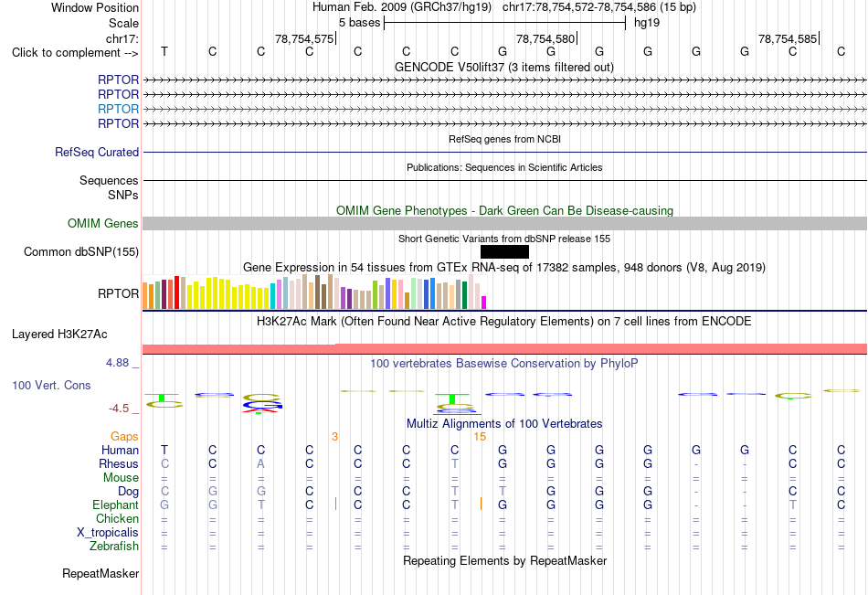Click the 'Scale' track label
This screenshot has height=595, width=868.
pos(123,23)
